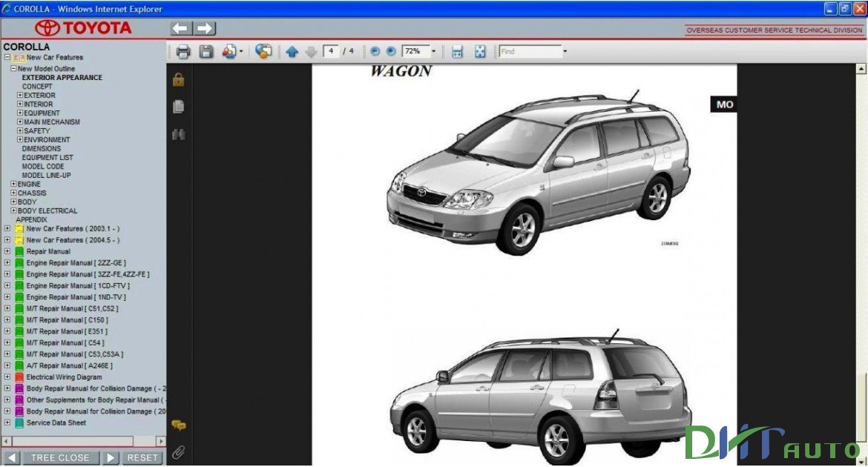Click the tree left-arrow button beside TREE CLOSE
The width and height of the screenshot is (868, 467).
[x=10, y=458]
